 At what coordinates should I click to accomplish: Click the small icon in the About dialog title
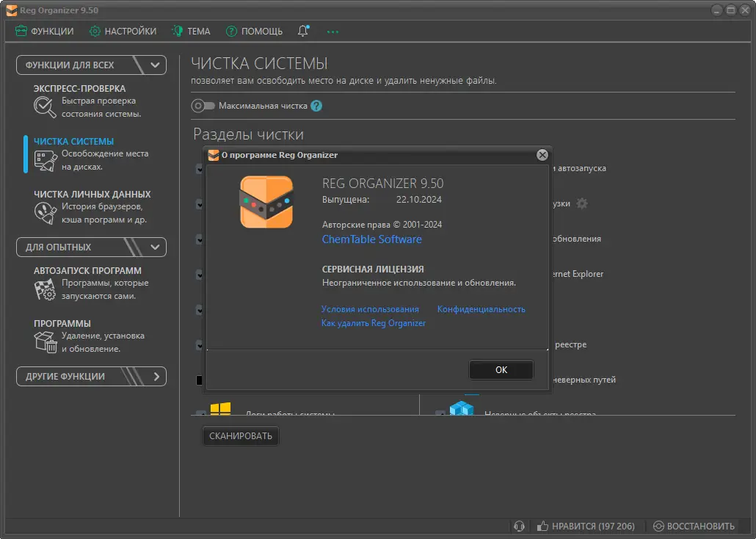213,155
